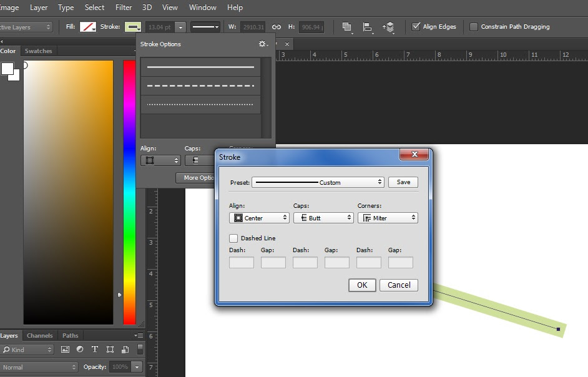Open the path operations icon
Screen dimensions: 588x377
point(346,27)
